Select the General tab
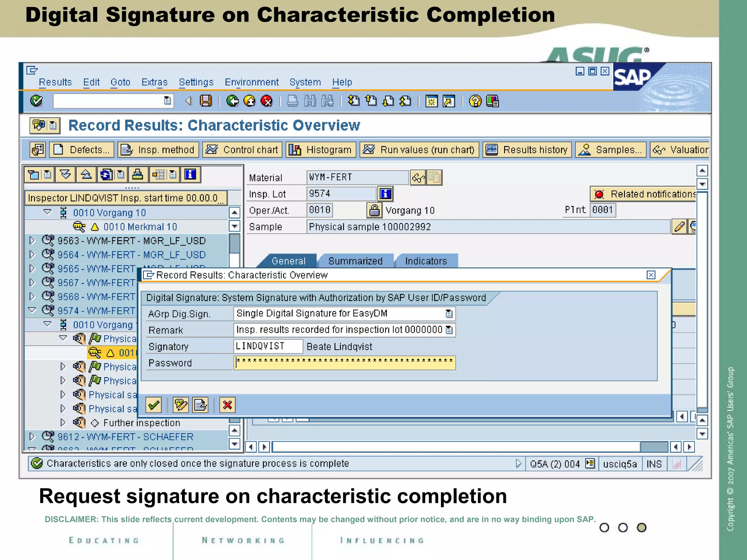Image resolution: width=747 pixels, height=560 pixels. 289,261
